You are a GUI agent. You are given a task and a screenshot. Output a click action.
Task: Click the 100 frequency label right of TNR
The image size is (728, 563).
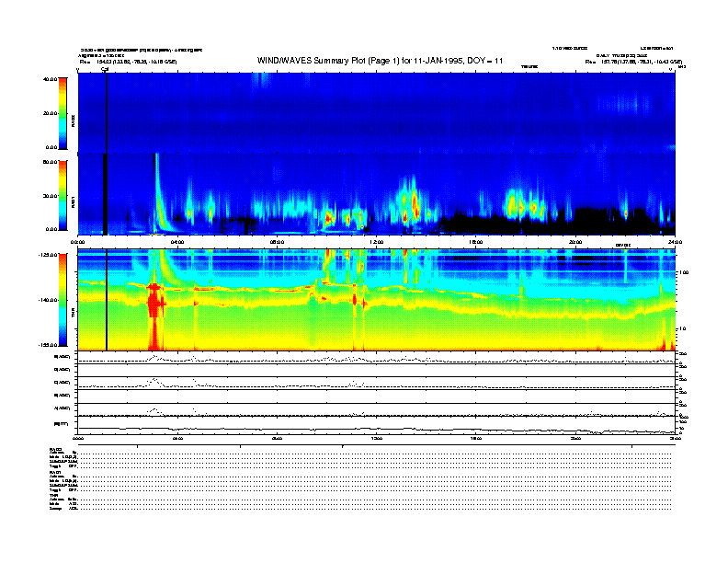coord(684,272)
